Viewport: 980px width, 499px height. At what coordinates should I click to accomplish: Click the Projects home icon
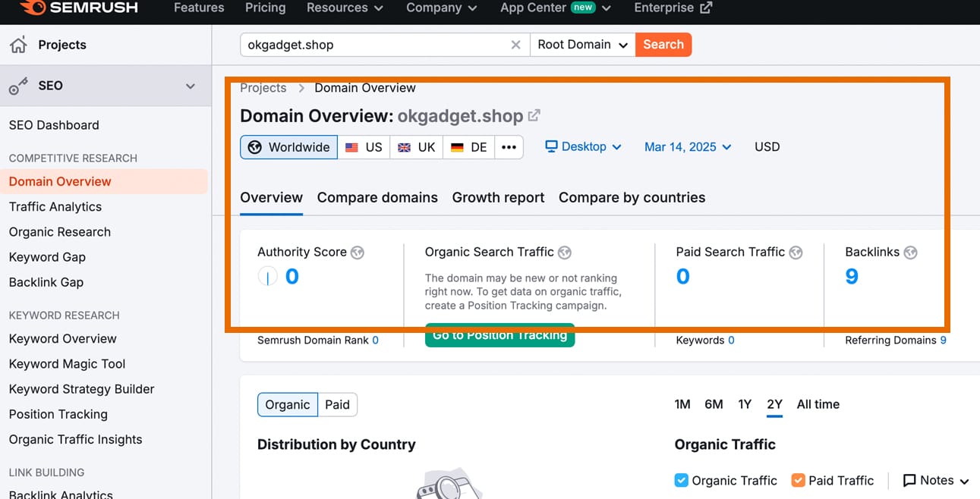(18, 45)
